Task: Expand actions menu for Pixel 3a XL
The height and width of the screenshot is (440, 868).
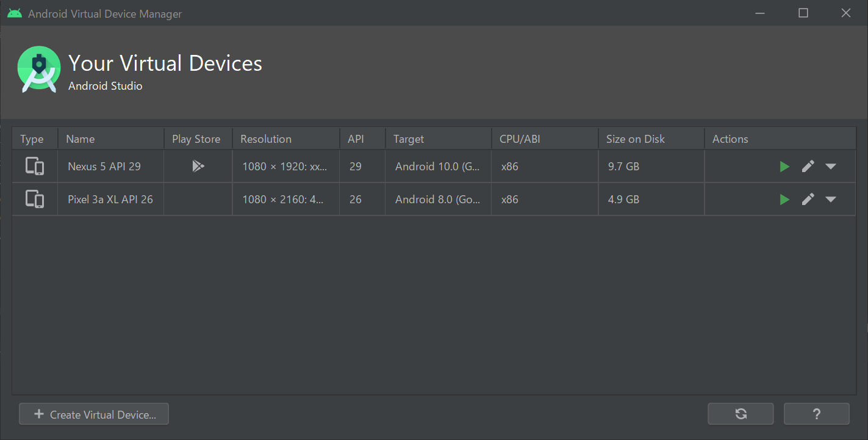Action: [x=830, y=200]
